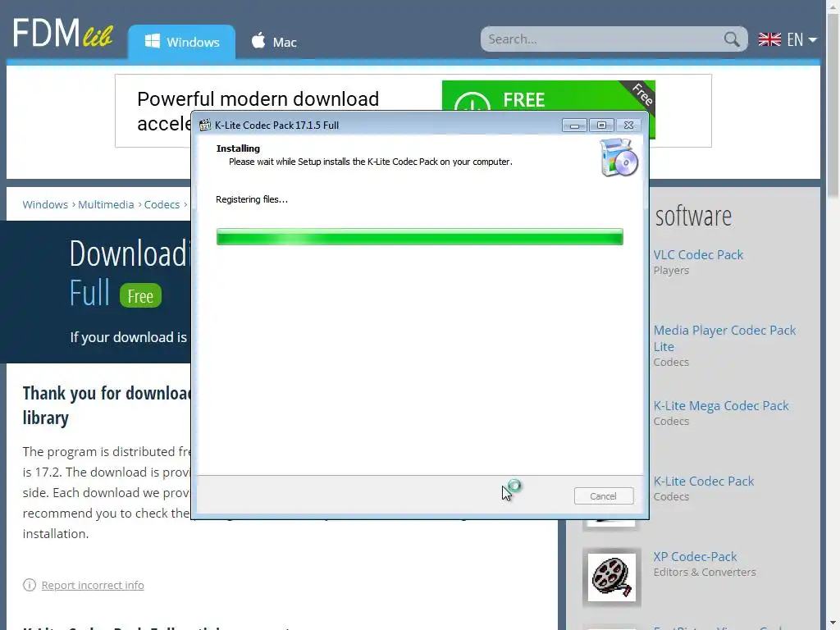Click 'Powerful modern download' ad text
Image resolution: width=840 pixels, height=630 pixels.
pyautogui.click(x=258, y=99)
